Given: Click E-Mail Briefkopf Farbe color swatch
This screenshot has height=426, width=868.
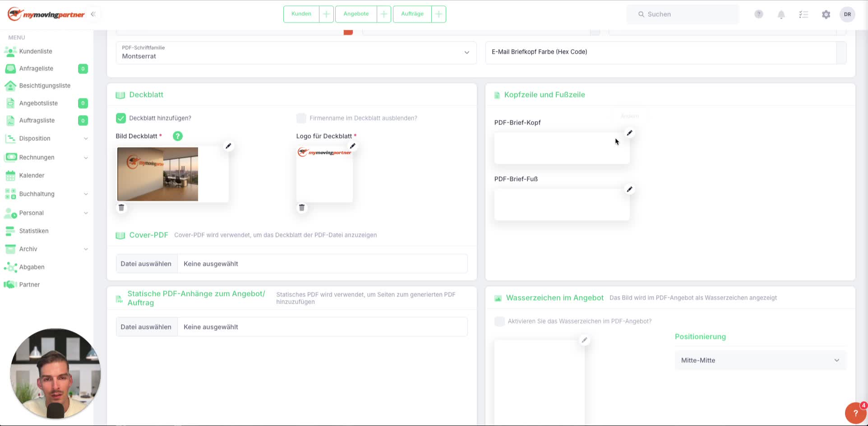Looking at the screenshot, I should point(841,53).
